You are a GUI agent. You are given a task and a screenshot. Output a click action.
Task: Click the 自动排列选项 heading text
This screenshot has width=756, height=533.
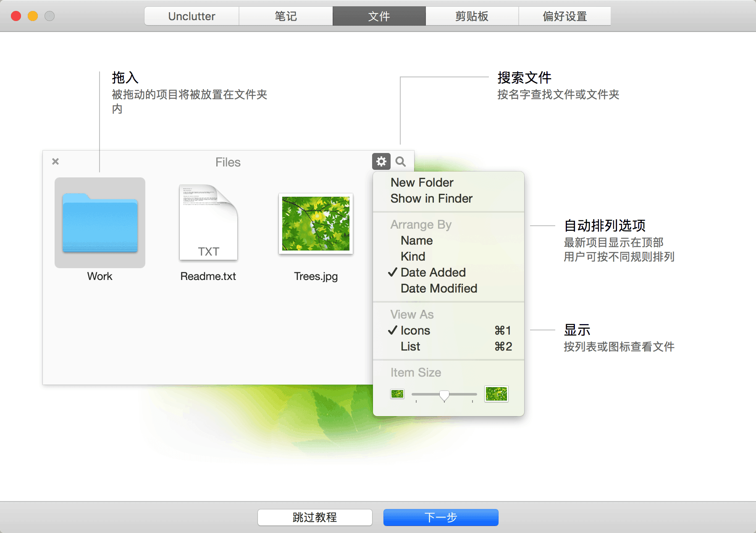click(605, 225)
